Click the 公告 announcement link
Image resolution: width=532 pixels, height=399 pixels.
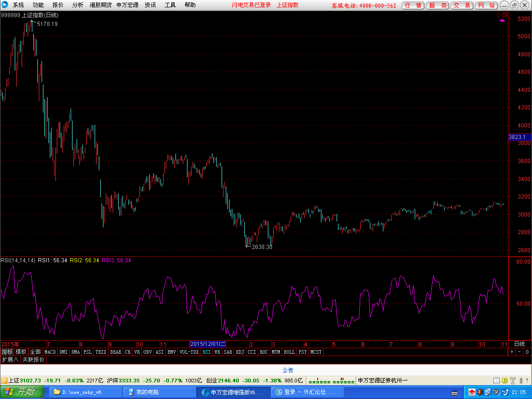288,370
